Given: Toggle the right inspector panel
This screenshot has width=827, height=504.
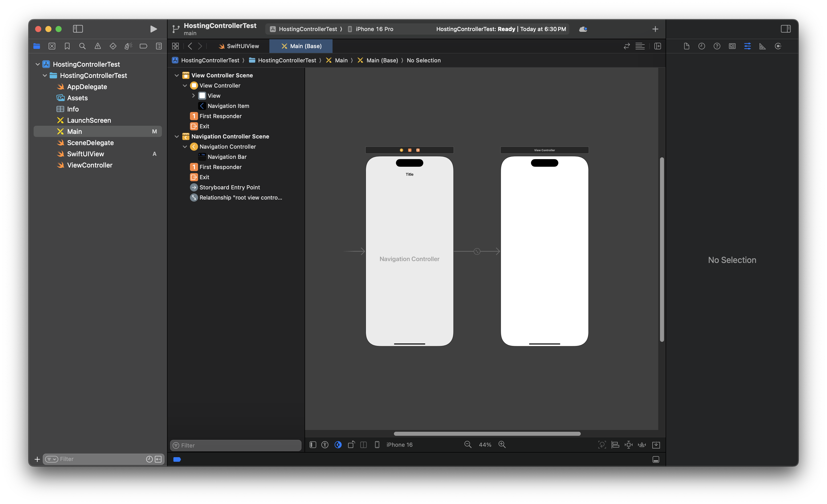Looking at the screenshot, I should (785, 29).
